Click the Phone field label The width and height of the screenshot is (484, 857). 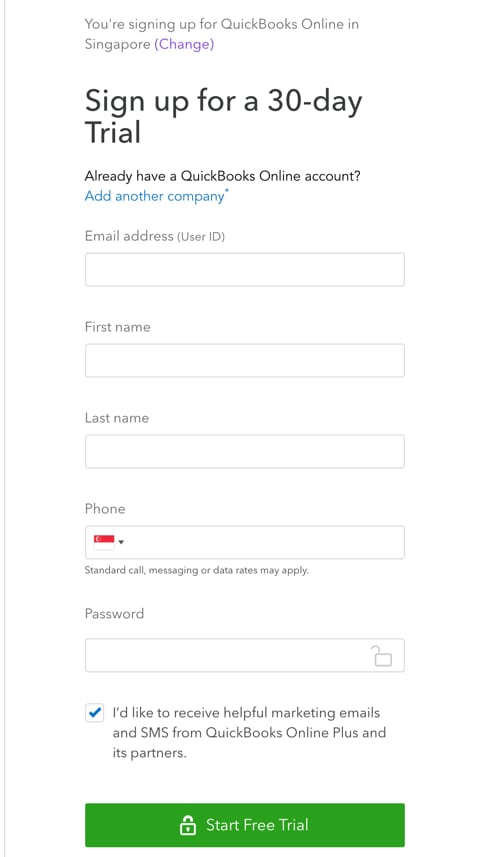tap(105, 509)
